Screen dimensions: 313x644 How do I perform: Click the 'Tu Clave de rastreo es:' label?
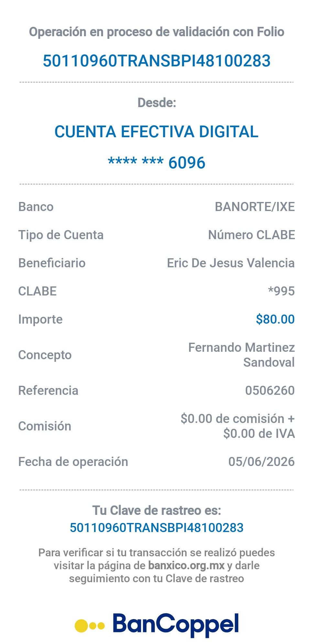pos(156,510)
